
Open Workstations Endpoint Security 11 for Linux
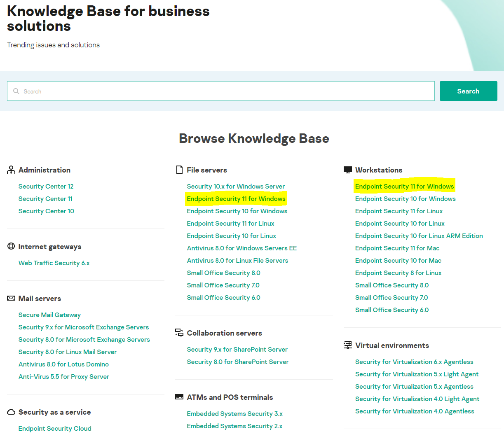(x=399, y=211)
